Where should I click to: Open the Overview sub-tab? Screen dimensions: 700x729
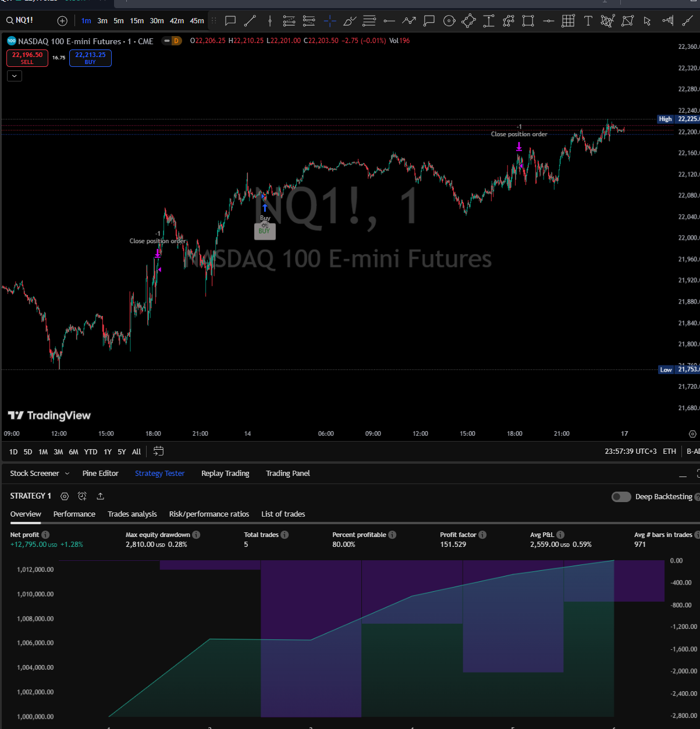(x=26, y=514)
